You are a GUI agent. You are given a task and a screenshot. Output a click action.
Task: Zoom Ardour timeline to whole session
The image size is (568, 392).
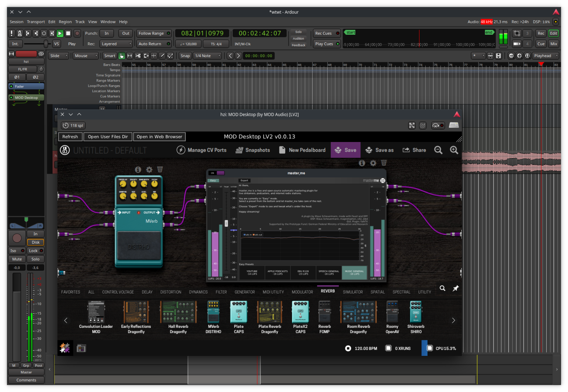(x=527, y=56)
